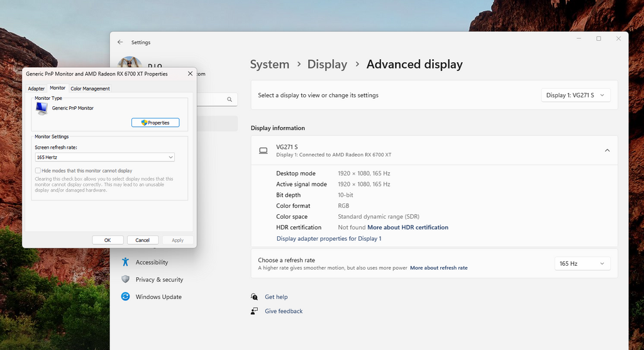This screenshot has height=350, width=644.
Task: Go to Display in the breadcrumb
Action: point(327,65)
